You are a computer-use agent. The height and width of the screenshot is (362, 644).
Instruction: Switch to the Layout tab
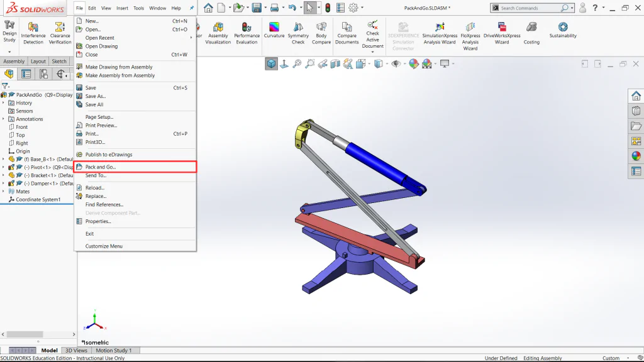38,61
